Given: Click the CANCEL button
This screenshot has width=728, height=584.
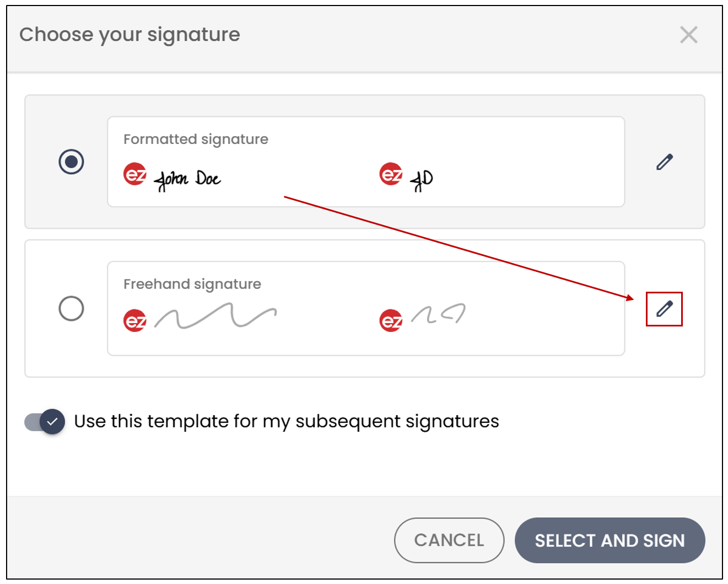Looking at the screenshot, I should (x=449, y=540).
